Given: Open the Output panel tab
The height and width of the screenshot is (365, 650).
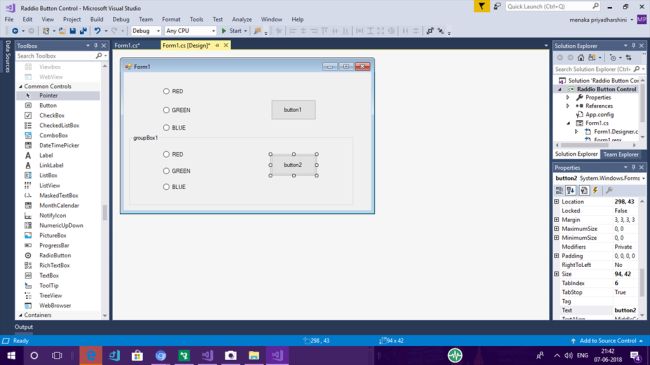Looking at the screenshot, I should pyautogui.click(x=24, y=327).
